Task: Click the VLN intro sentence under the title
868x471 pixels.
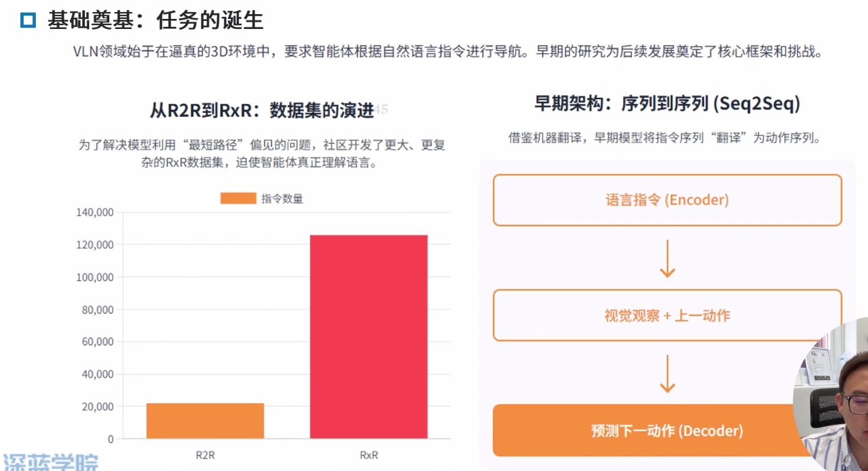Action: 448,53
